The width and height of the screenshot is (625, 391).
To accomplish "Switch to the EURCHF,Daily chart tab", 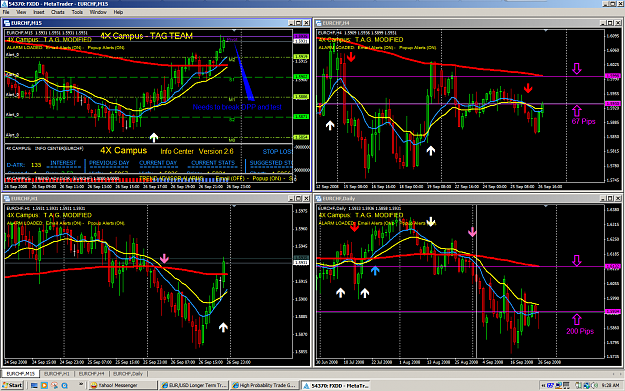I will [x=128, y=373].
